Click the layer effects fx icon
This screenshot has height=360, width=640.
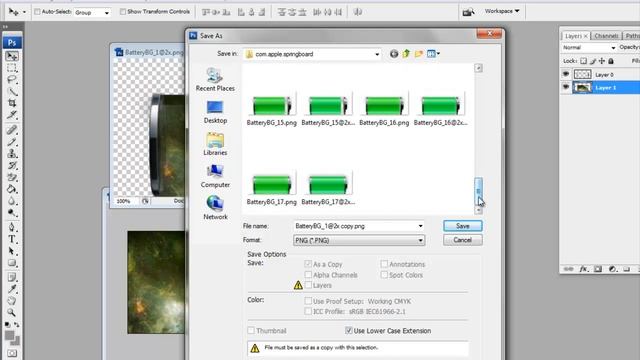(x=584, y=269)
